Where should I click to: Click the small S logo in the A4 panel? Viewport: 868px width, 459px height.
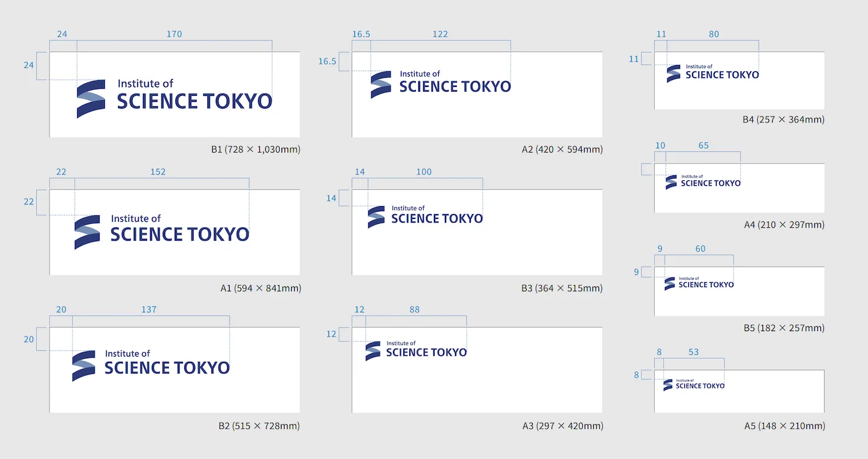coord(671,182)
